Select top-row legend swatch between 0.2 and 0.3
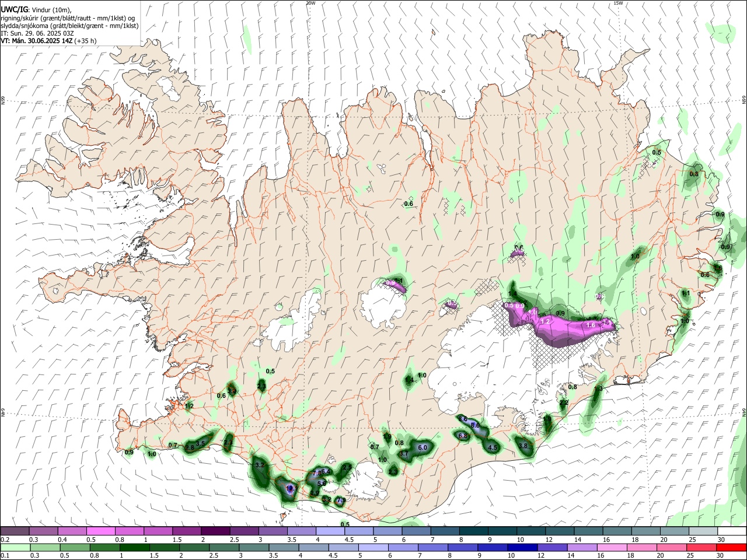This screenshot has height=560, width=747. (x=15, y=531)
